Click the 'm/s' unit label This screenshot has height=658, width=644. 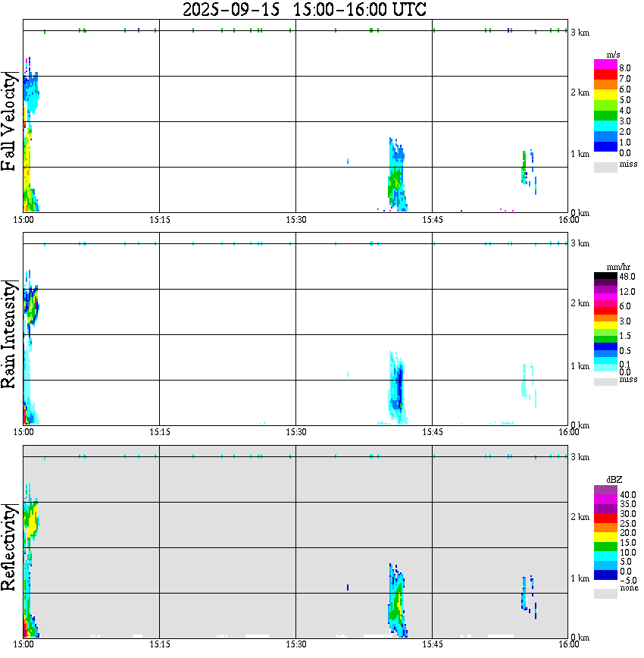pyautogui.click(x=614, y=55)
